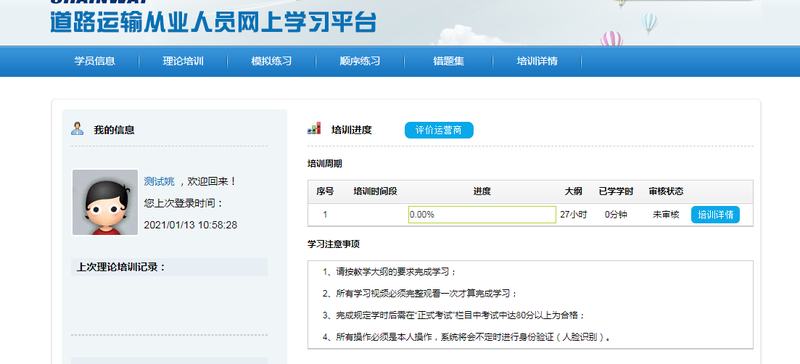Go to 模拟练习 in navigation bar
This screenshot has width=800, height=364.
(x=271, y=61)
